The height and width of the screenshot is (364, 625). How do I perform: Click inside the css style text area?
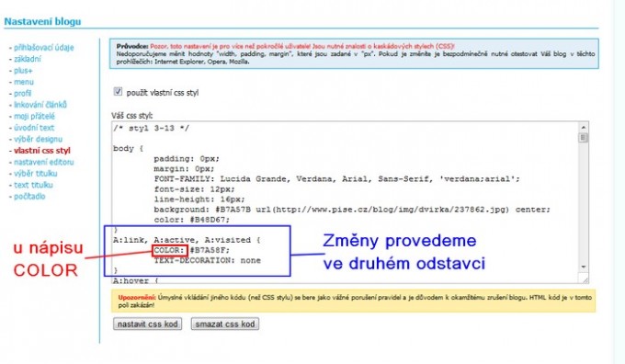(x=346, y=202)
